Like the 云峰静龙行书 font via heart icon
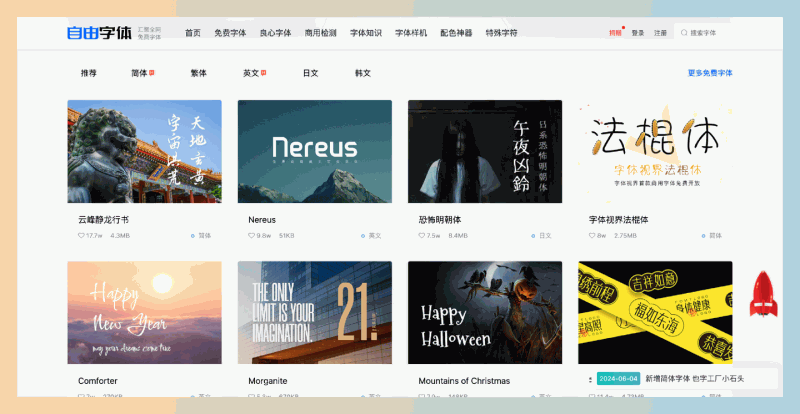The width and height of the screenshot is (800, 414). [81, 236]
